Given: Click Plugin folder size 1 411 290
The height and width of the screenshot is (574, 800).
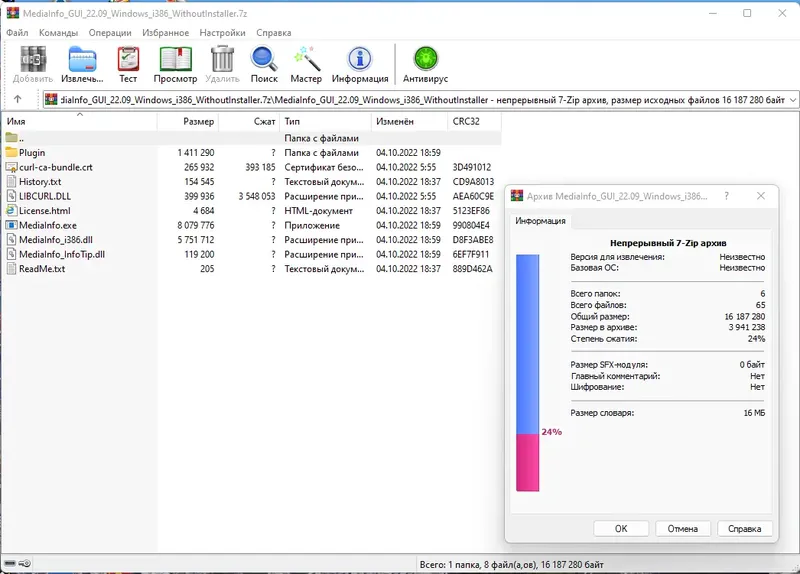Looking at the screenshot, I should click(x=196, y=153).
